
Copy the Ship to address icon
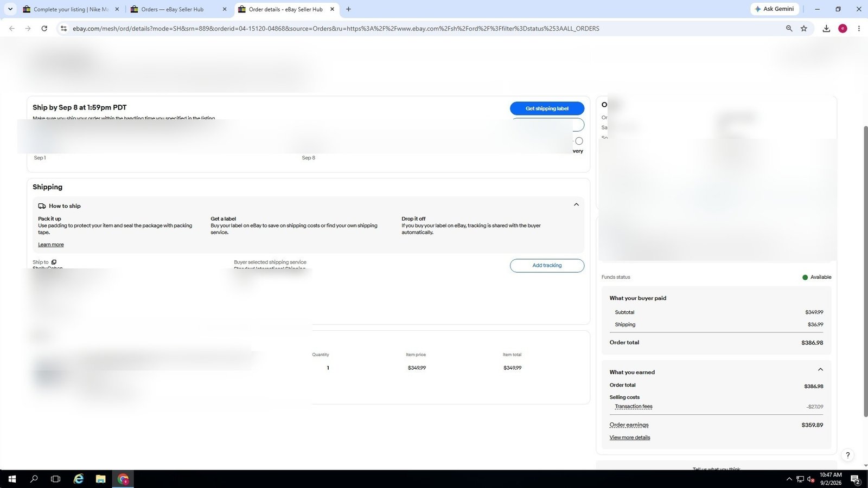tap(54, 262)
